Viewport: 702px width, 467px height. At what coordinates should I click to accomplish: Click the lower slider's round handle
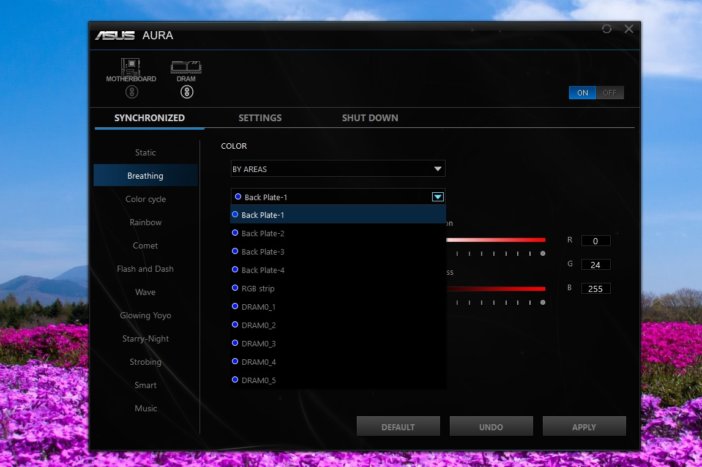point(543,303)
